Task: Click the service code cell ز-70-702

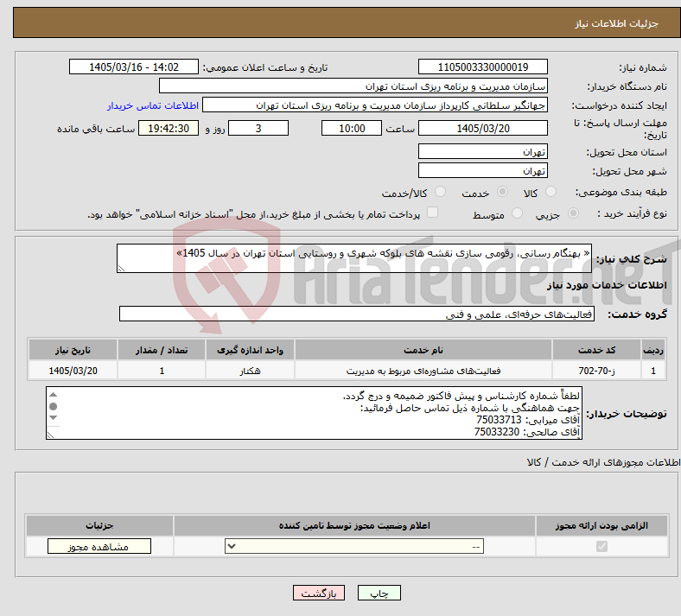Action: pyautogui.click(x=597, y=371)
